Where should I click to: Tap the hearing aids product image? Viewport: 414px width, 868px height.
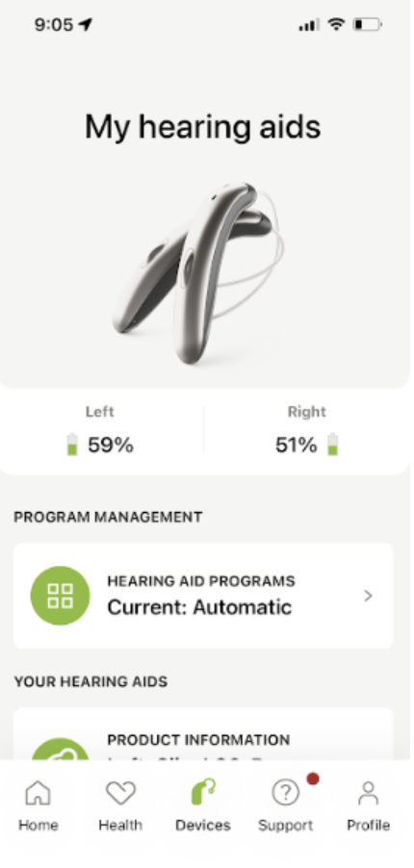[198, 273]
